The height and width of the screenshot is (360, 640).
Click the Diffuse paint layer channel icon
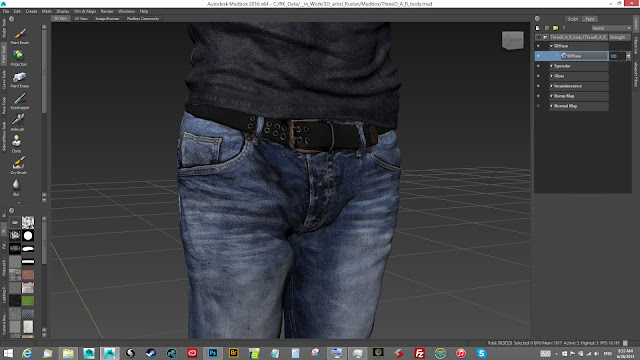tap(564, 56)
